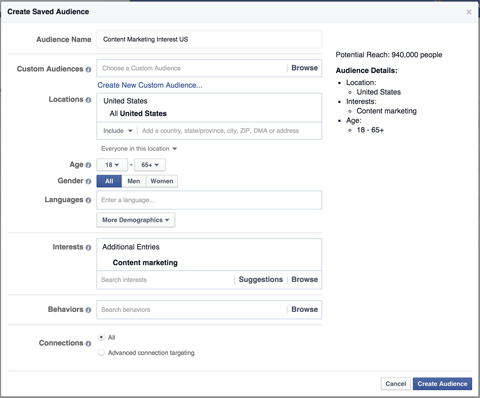Click the info icon beside Languages

[88, 200]
